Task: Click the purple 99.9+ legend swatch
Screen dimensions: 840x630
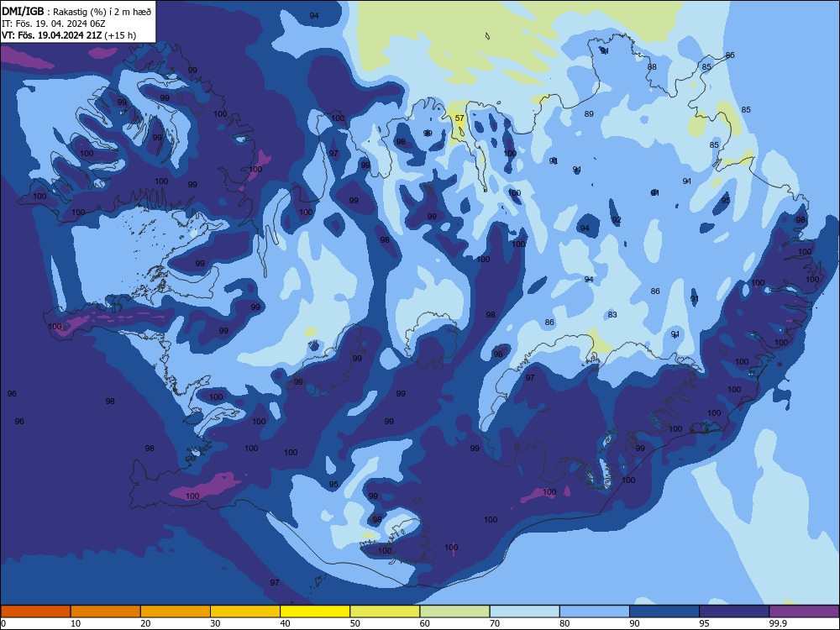Action: 804,612
